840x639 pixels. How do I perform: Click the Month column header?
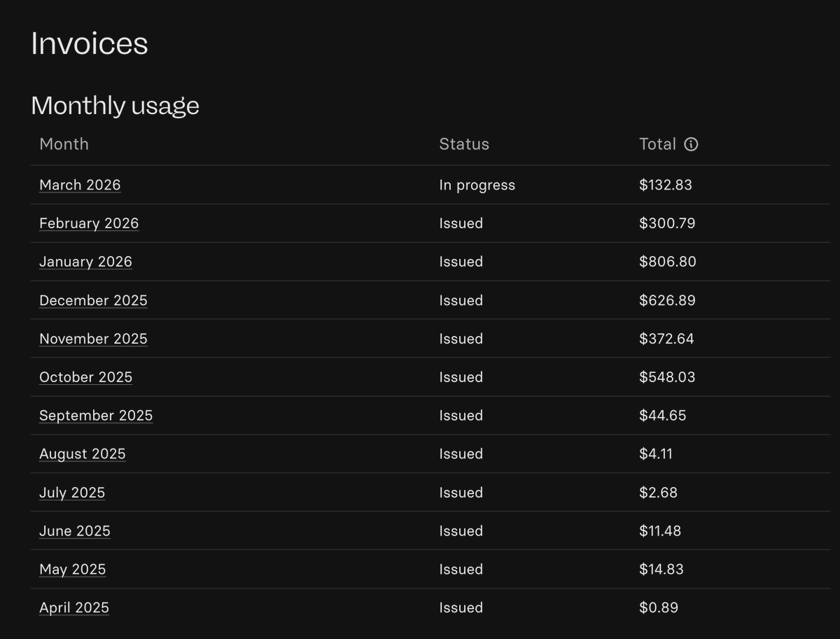[x=64, y=144]
